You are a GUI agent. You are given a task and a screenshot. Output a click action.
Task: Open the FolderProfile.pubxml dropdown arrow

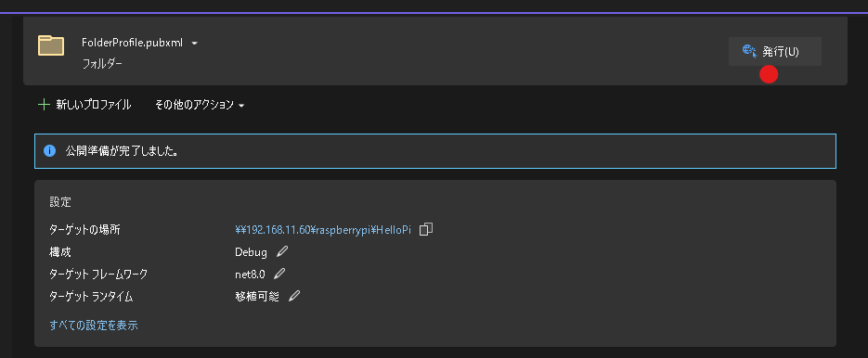(194, 44)
